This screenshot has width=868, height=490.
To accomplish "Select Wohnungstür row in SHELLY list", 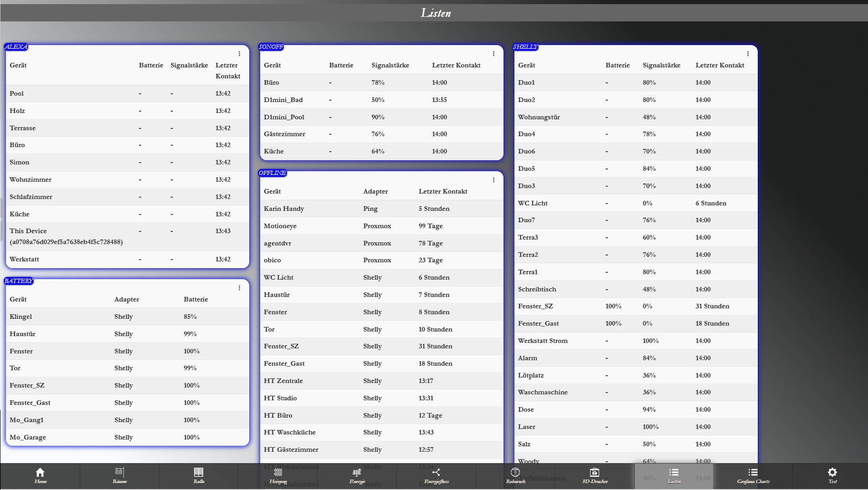I will tap(636, 117).
